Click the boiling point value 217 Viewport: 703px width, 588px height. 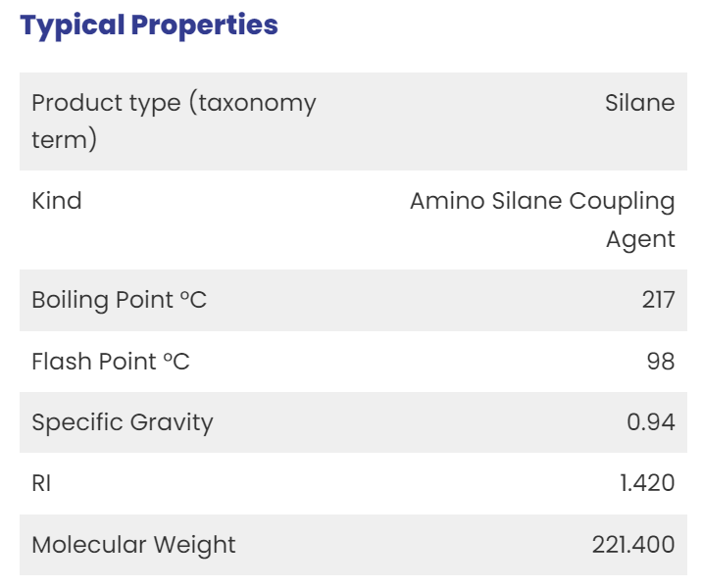658,300
